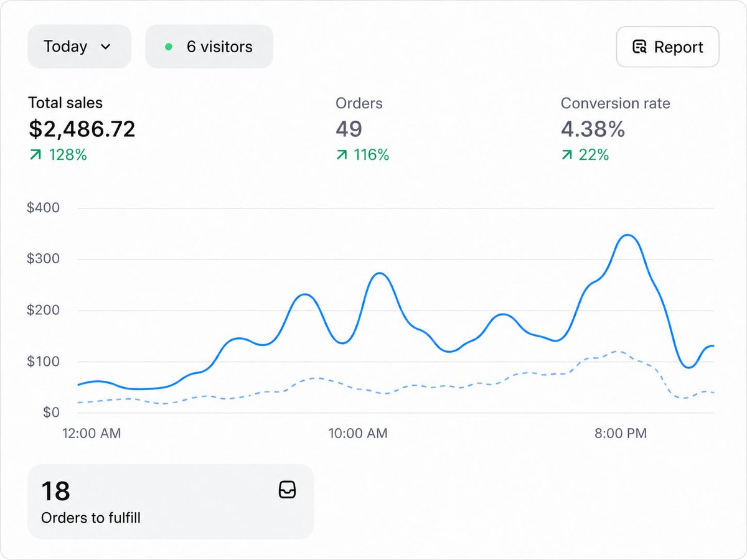
Task: Click the green live visitors dot
Action: tap(169, 47)
